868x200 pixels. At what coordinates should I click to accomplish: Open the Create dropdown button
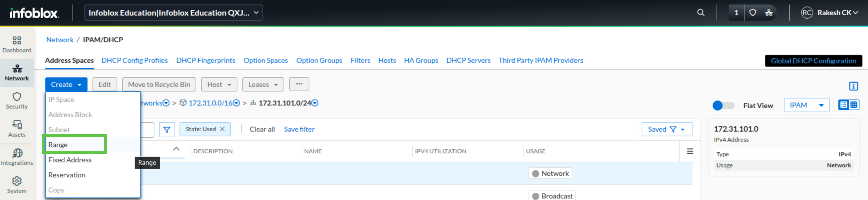(x=66, y=84)
